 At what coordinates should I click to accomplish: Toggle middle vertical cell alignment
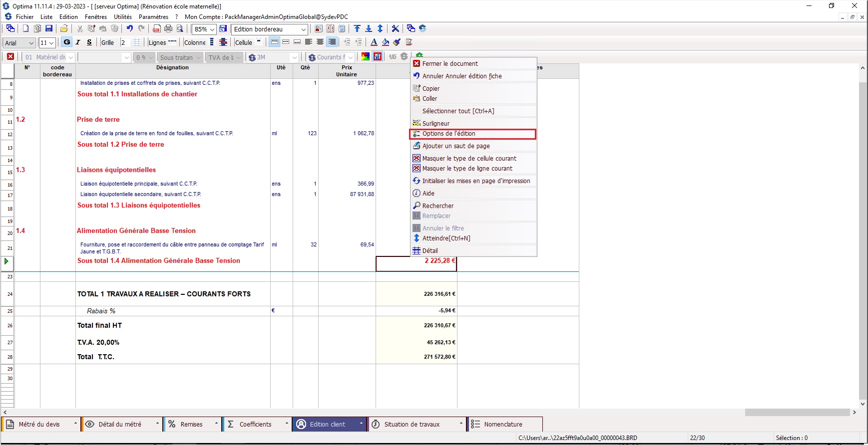click(286, 42)
